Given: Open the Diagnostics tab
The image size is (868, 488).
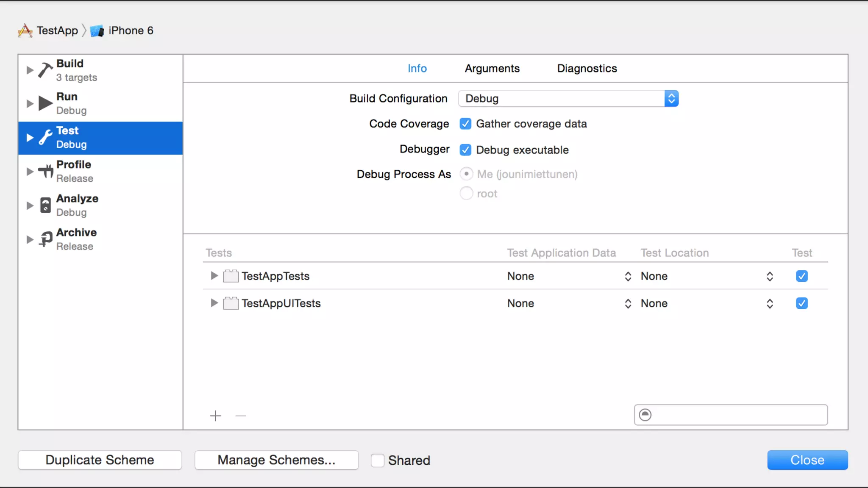Looking at the screenshot, I should click(587, 69).
